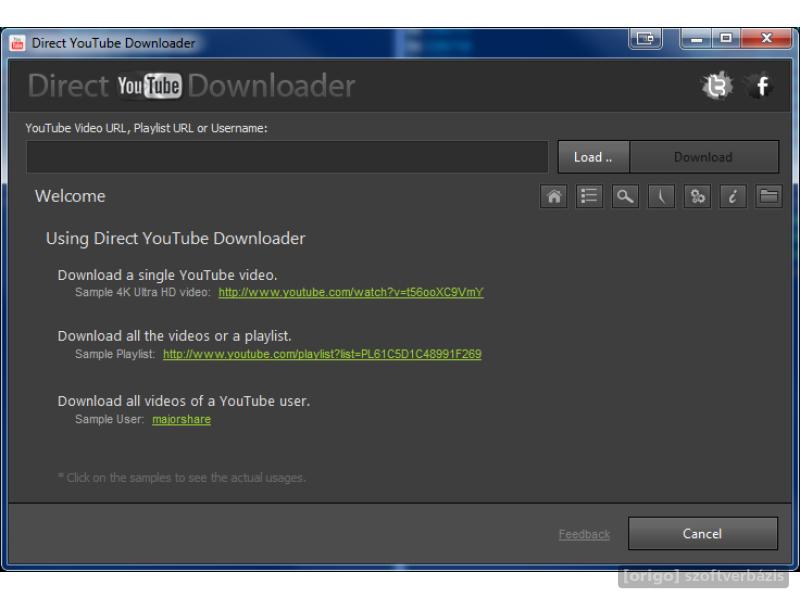Open the sample 4K Ultra HD video link

point(351,292)
